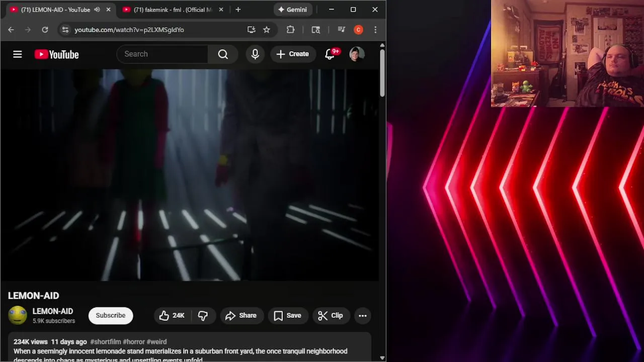Image resolution: width=644 pixels, height=362 pixels.
Task: Close the LEMON-AID tab
Action: coord(108,10)
